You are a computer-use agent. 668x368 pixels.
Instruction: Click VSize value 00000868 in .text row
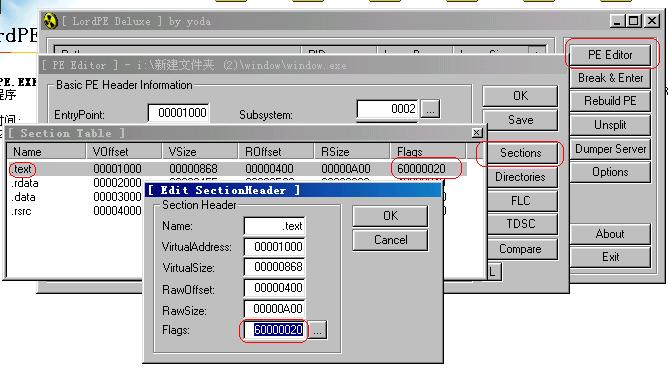[193, 169]
